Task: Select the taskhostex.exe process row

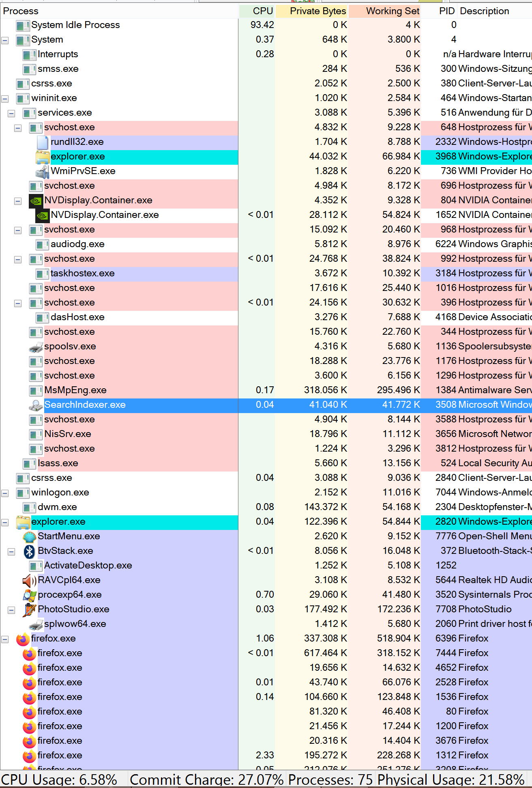Action: click(x=266, y=273)
